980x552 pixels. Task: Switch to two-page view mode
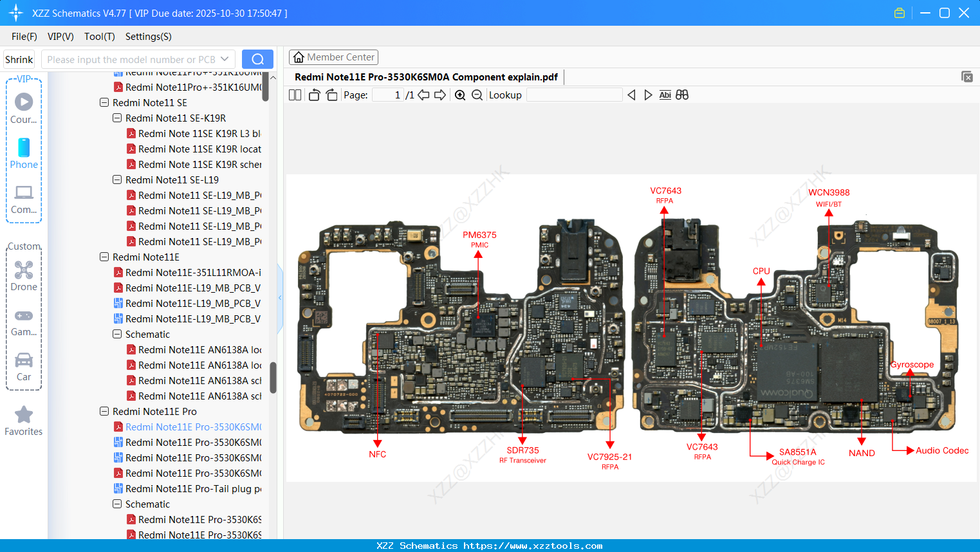point(295,95)
